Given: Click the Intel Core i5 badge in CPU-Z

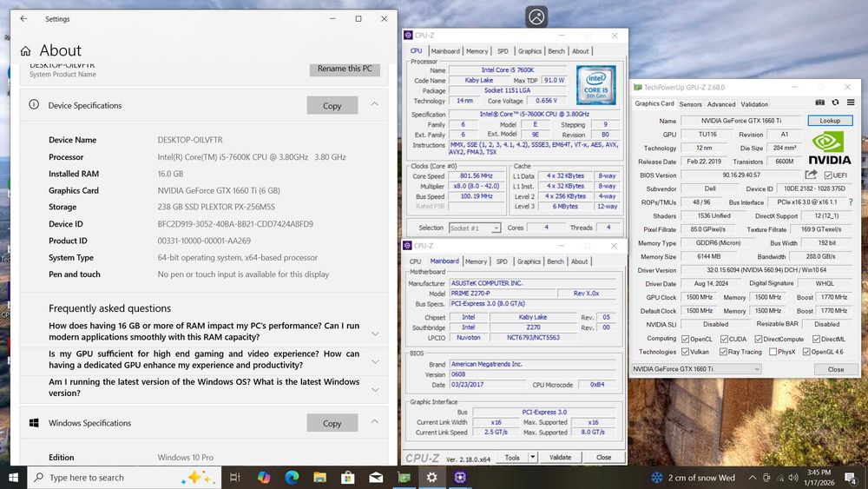Looking at the screenshot, I should [595, 85].
